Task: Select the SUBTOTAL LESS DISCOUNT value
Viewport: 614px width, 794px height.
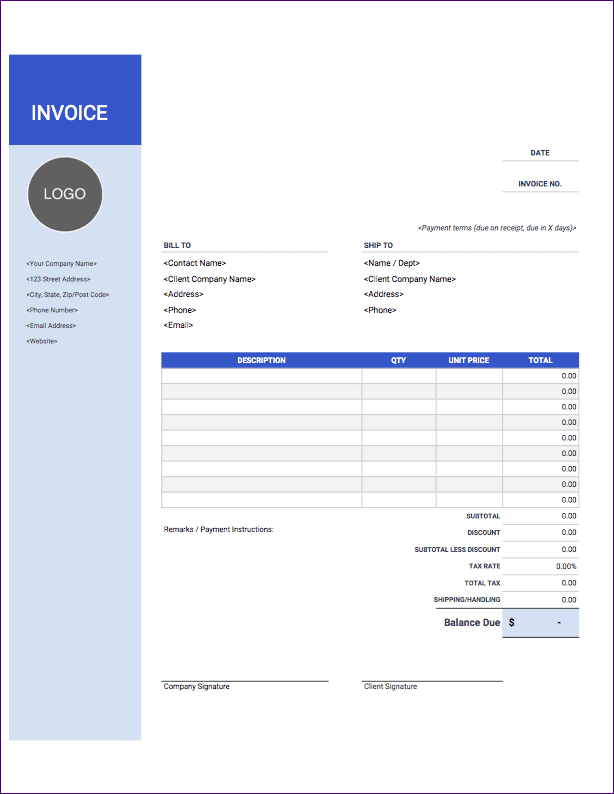Action: point(569,549)
